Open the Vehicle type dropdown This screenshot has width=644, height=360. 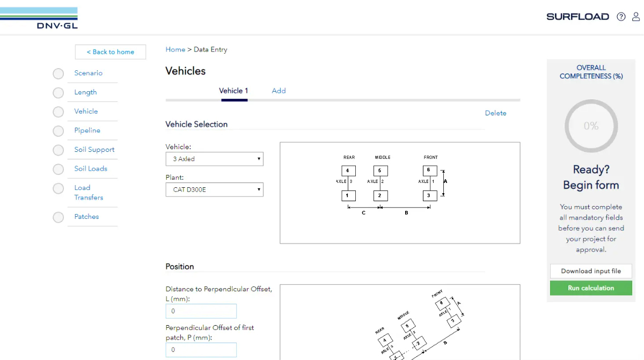pos(214,159)
